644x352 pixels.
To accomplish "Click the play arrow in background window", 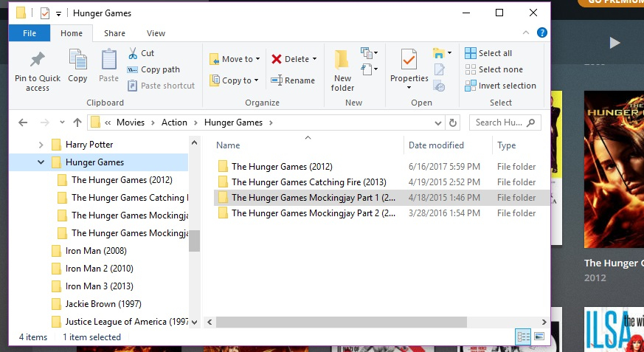I will 614,42.
